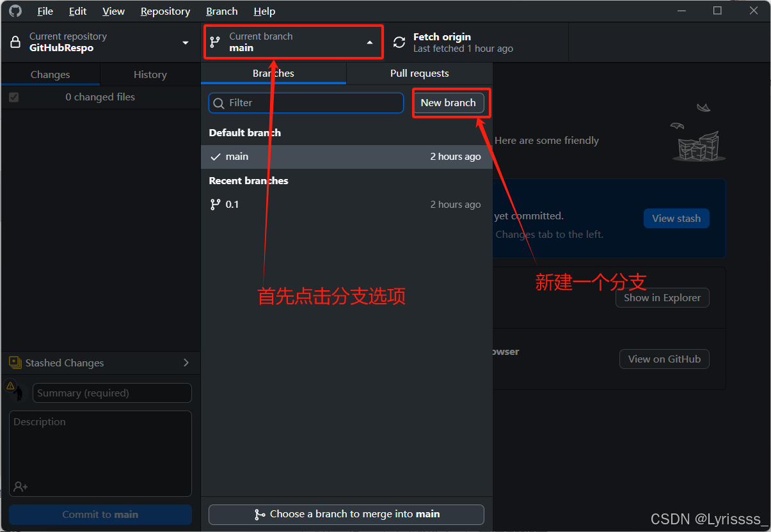The height and width of the screenshot is (532, 771).
Task: Click the Description text area
Action: (x=100, y=453)
